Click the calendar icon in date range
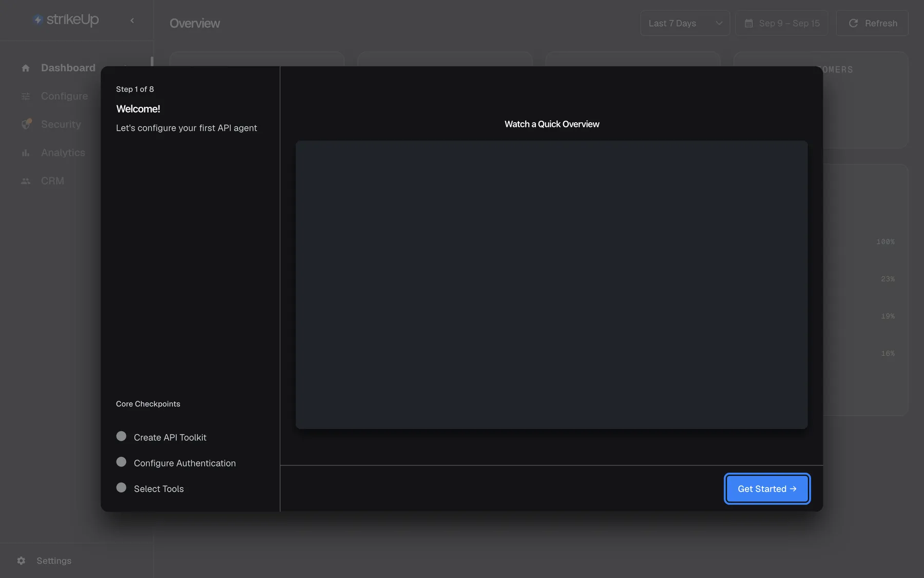 click(x=748, y=23)
